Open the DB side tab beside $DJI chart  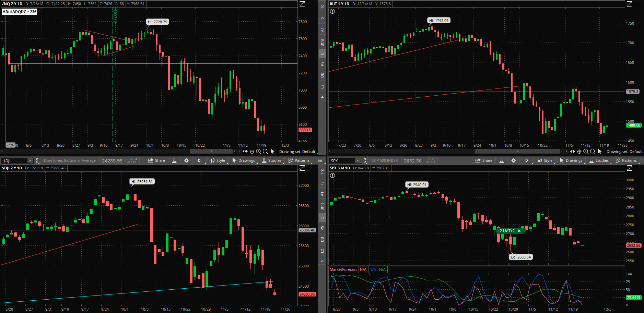(x=322, y=239)
